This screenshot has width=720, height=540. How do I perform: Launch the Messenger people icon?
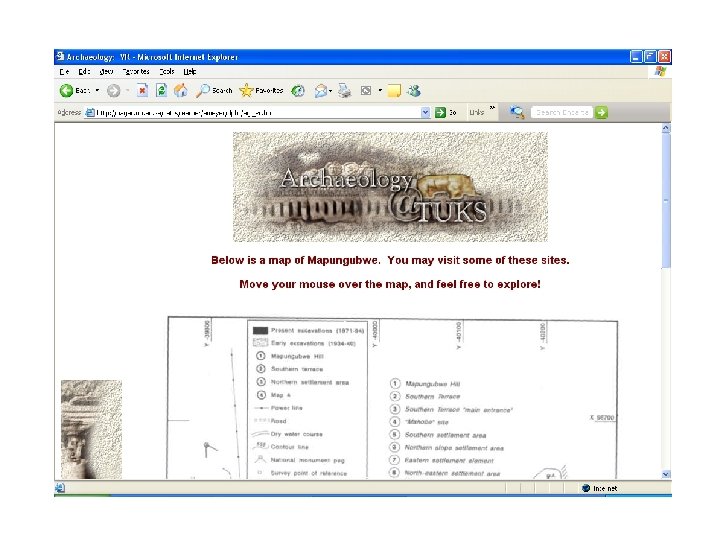(414, 90)
